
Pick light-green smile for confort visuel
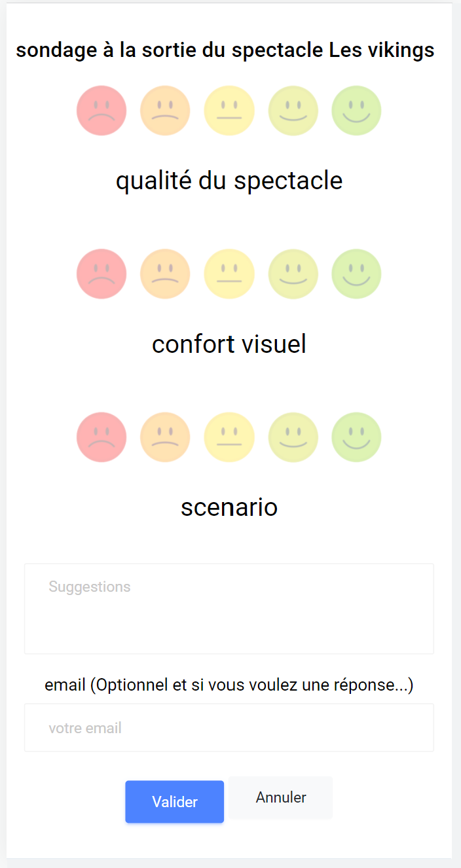pyautogui.click(x=293, y=274)
